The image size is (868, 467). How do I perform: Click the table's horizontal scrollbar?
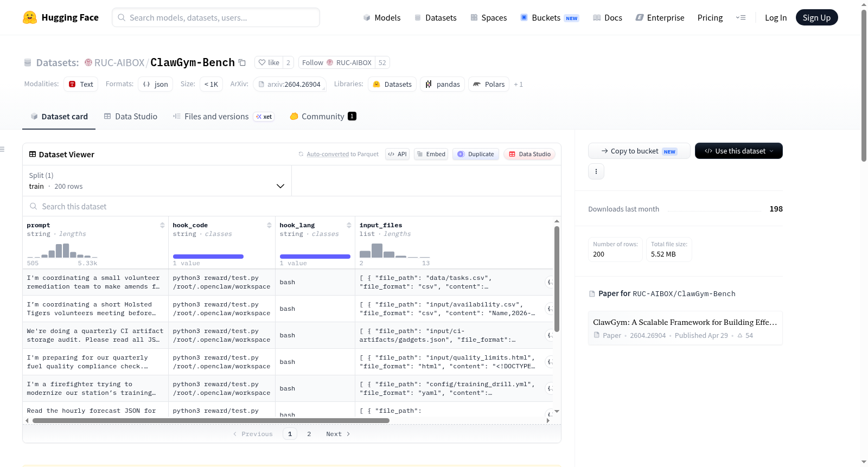pyautogui.click(x=211, y=420)
